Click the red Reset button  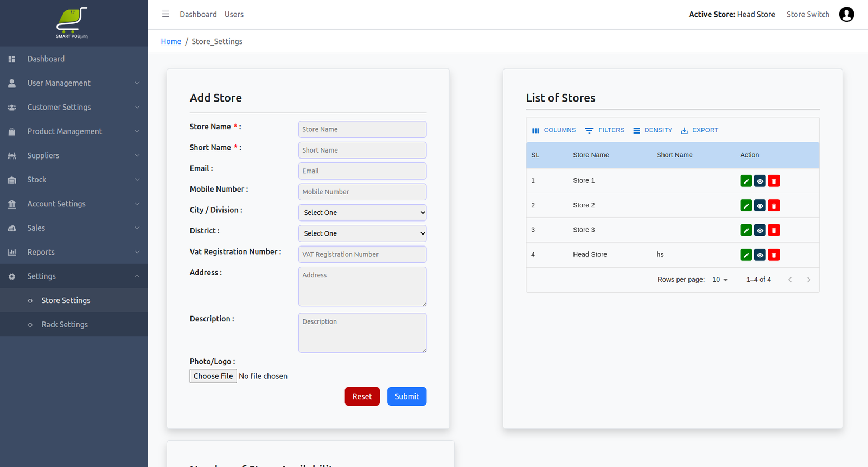tap(362, 396)
